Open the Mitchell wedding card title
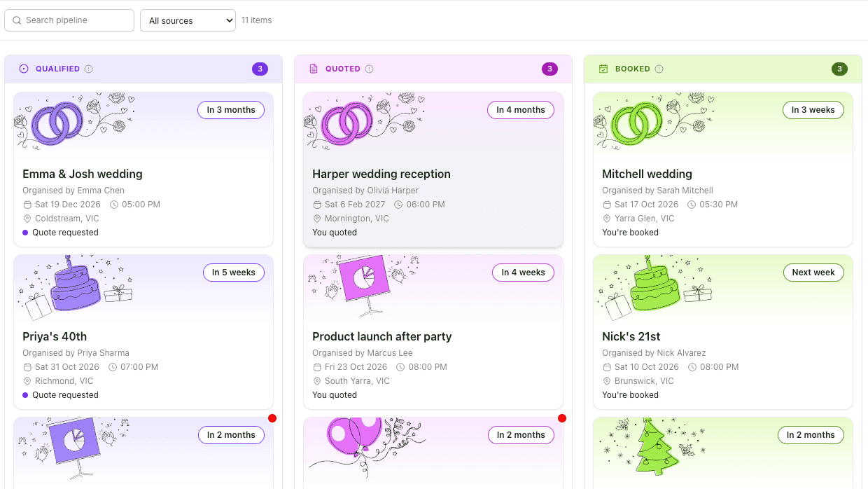The width and height of the screenshot is (868, 489). (x=647, y=174)
